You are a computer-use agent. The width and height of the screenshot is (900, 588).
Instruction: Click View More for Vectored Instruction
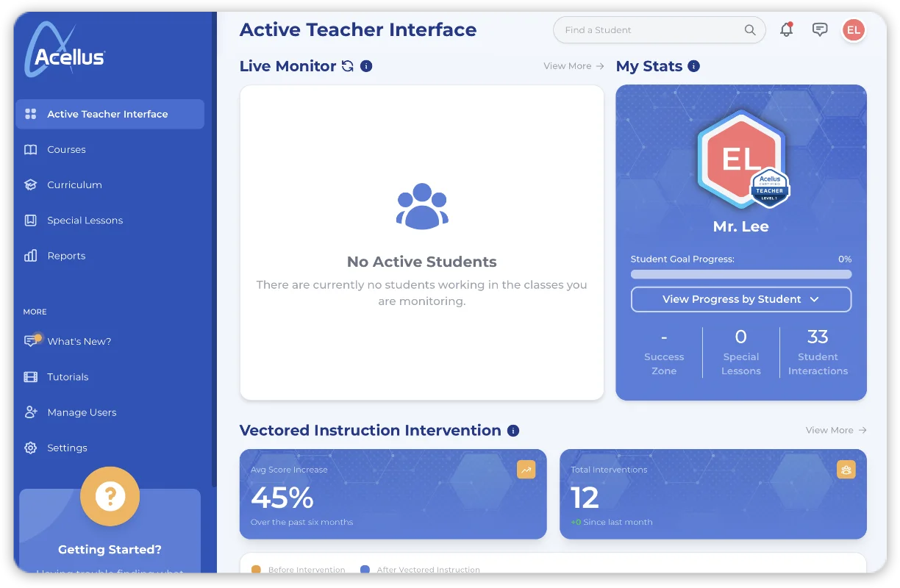836,431
